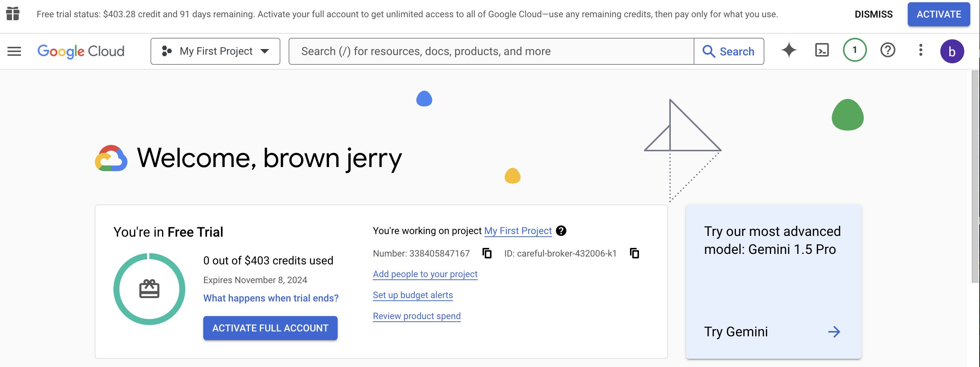Open Set up budget alerts link

coord(413,295)
